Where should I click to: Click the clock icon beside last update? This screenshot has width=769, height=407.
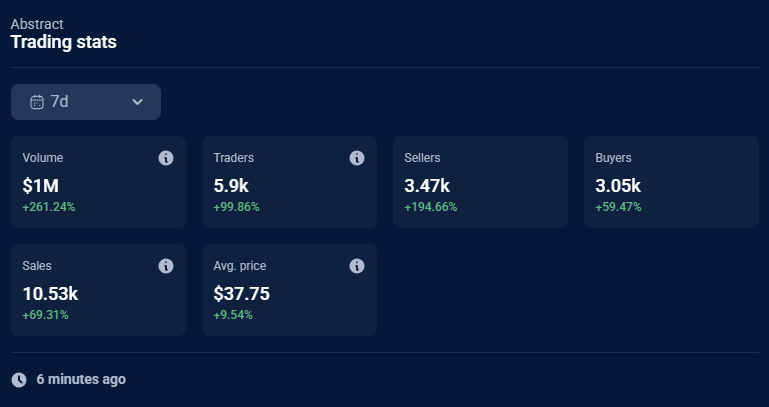pyautogui.click(x=19, y=380)
